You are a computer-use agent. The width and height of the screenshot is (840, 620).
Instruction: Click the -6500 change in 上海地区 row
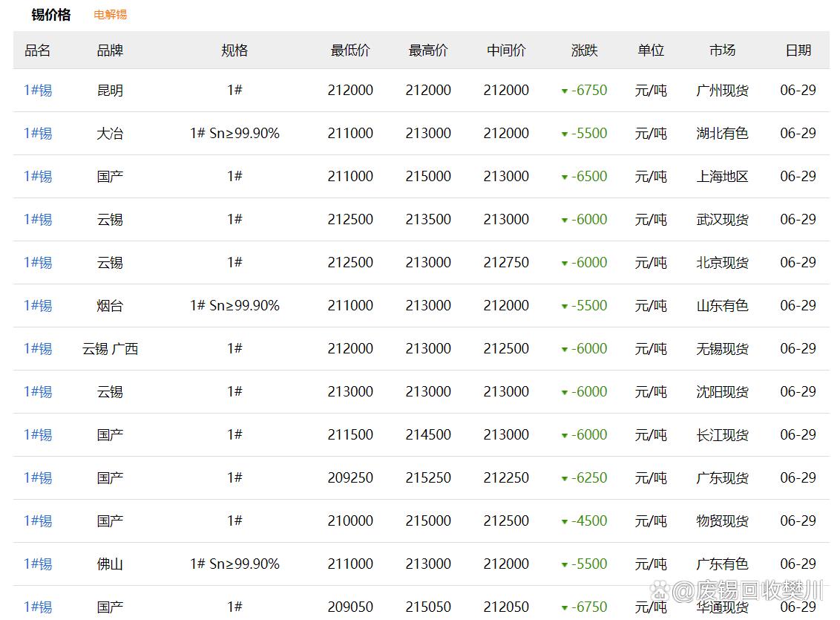[x=588, y=176]
